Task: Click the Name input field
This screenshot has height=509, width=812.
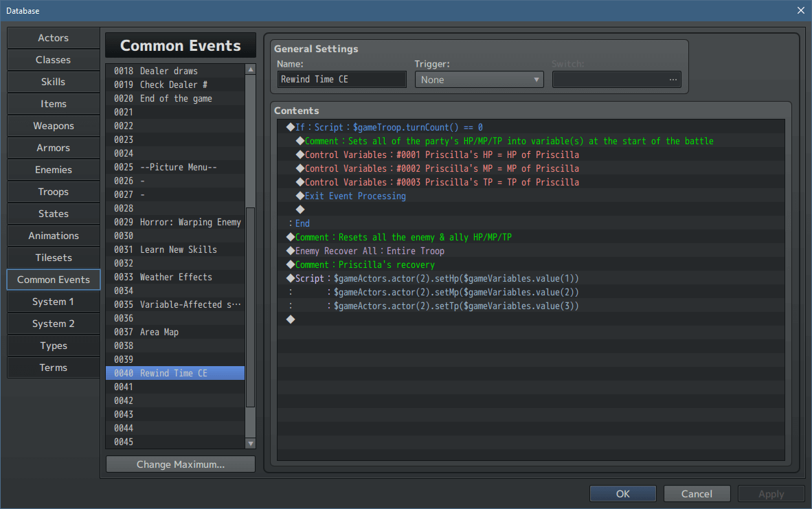Action: [341, 79]
